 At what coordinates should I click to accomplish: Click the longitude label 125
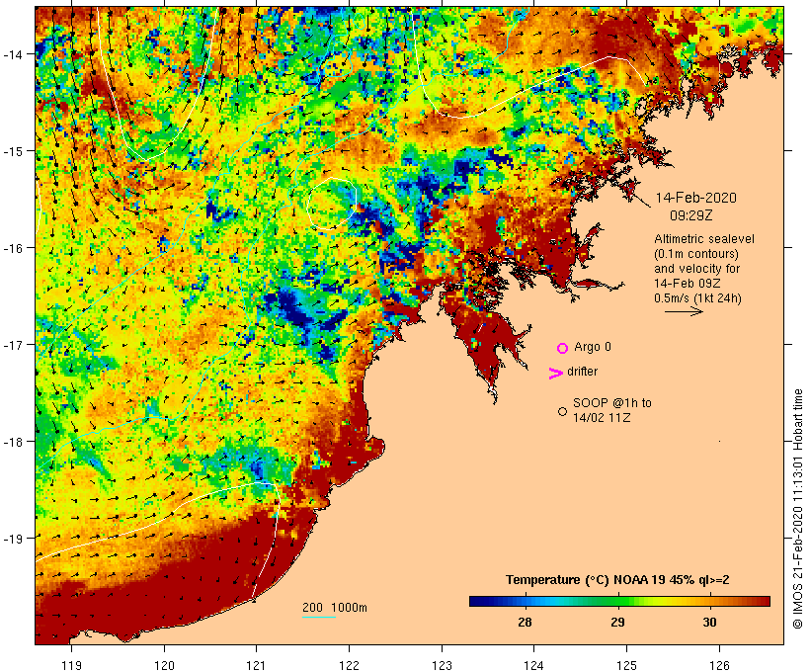626,665
